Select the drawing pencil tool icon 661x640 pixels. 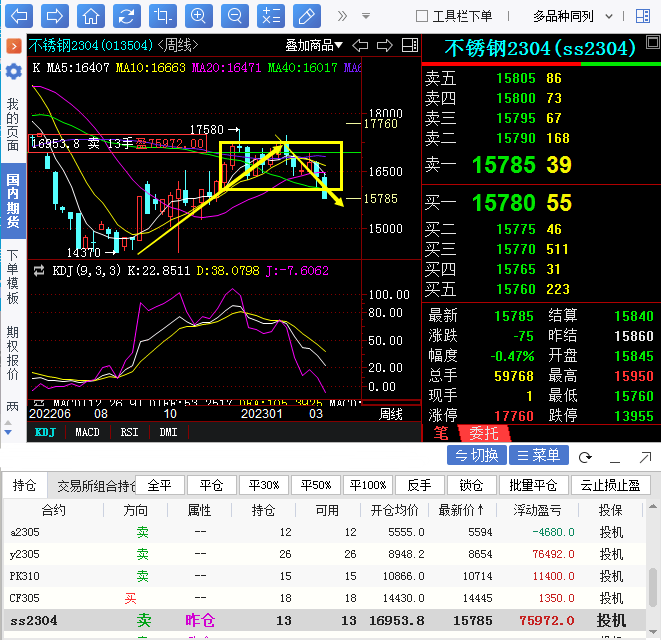tap(306, 16)
